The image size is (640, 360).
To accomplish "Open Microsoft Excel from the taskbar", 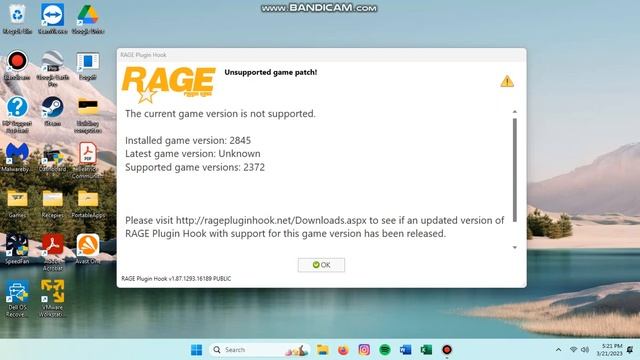I will tap(426, 350).
